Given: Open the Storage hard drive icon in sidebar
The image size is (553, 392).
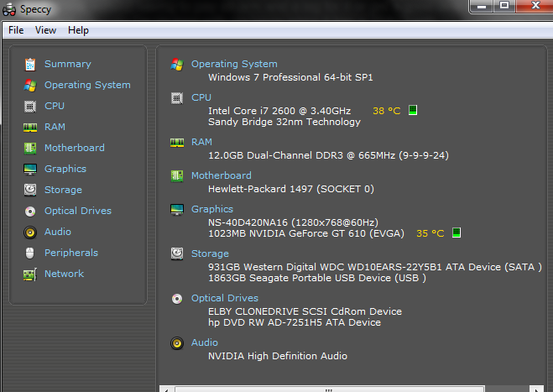Looking at the screenshot, I should [x=30, y=190].
